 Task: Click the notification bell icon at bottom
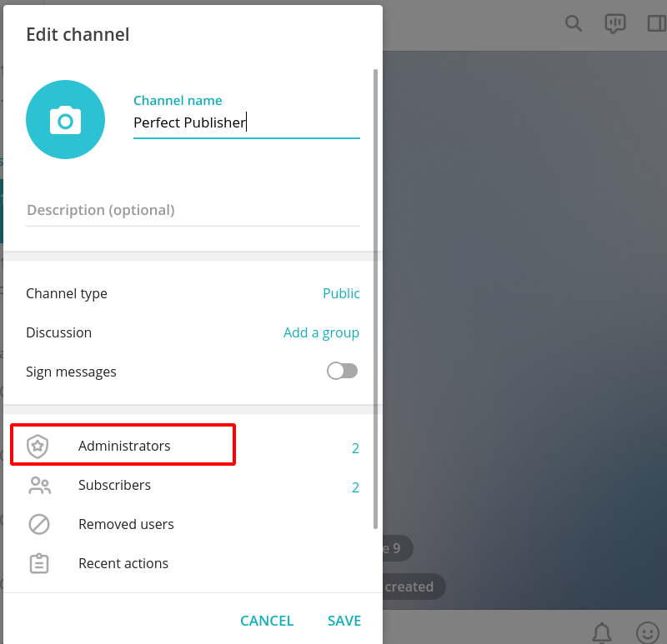pyautogui.click(x=602, y=632)
